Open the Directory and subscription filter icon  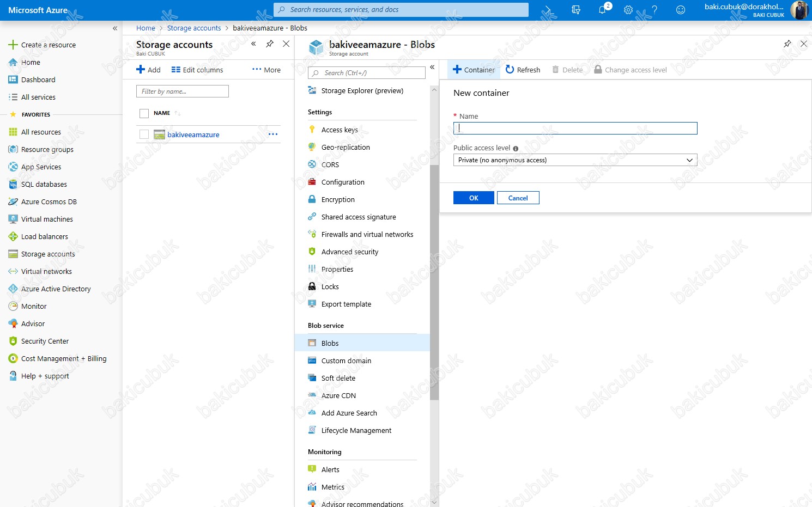coord(576,10)
